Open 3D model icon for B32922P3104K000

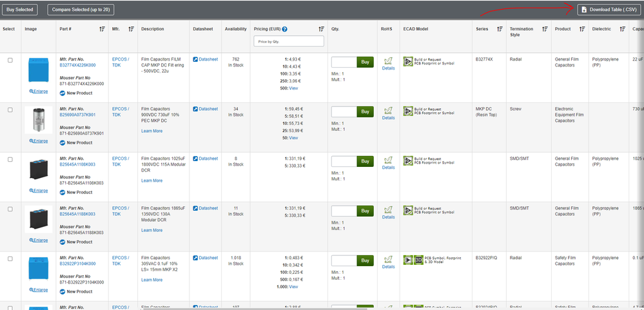pyautogui.click(x=418, y=260)
